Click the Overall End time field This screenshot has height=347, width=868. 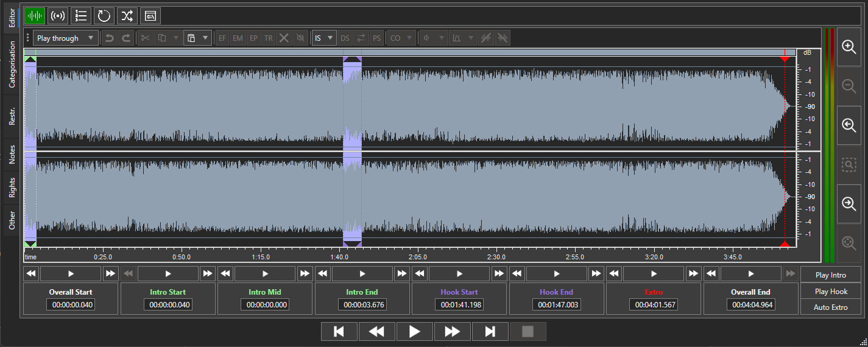pyautogui.click(x=751, y=304)
